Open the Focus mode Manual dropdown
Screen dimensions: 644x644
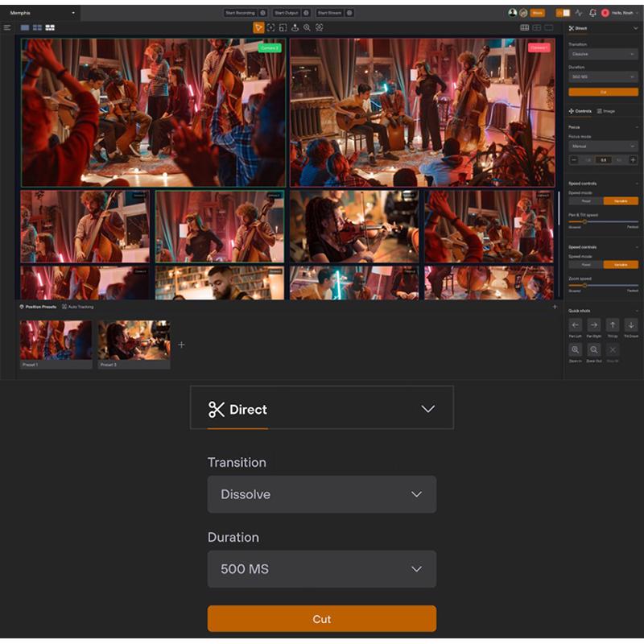(603, 146)
